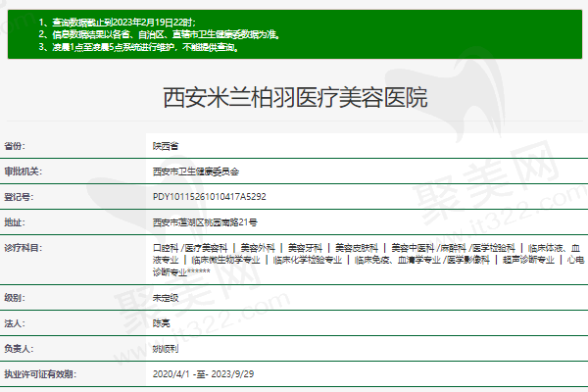Click the level value 未定级
Viewport: 588px width, 392px height.
[x=166, y=297]
